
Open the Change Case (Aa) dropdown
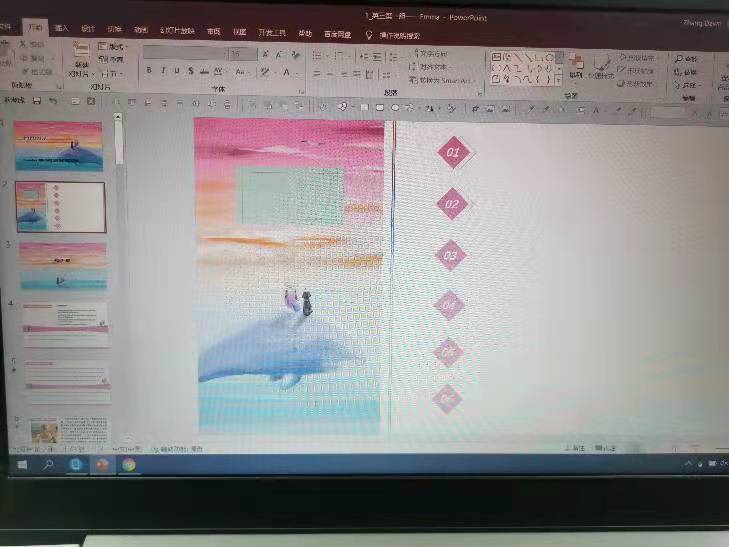240,72
